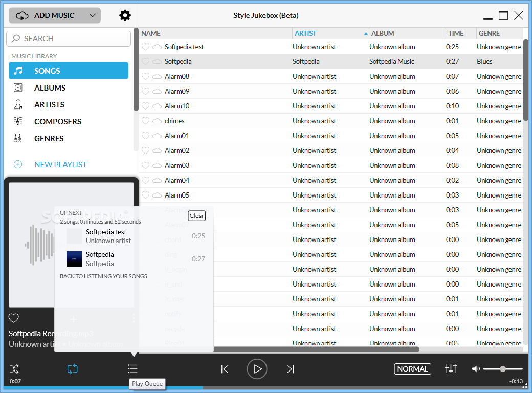Screen dimensions: 532x393
Task: Open the equalizer sliders icon
Action: point(451,368)
